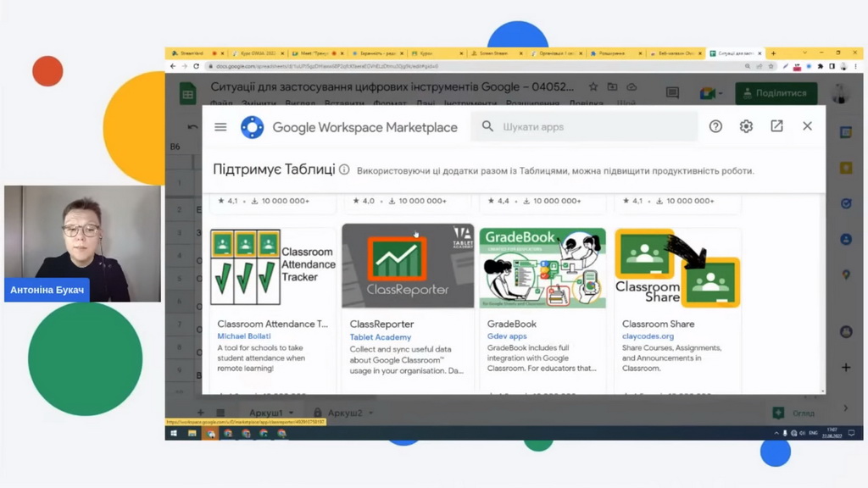Open the Windows notification center icon
Viewport: 868px width, 488px height.
(x=851, y=433)
